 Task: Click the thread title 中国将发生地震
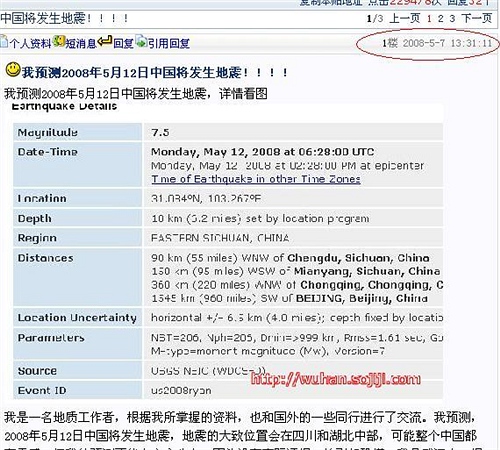coord(65,18)
